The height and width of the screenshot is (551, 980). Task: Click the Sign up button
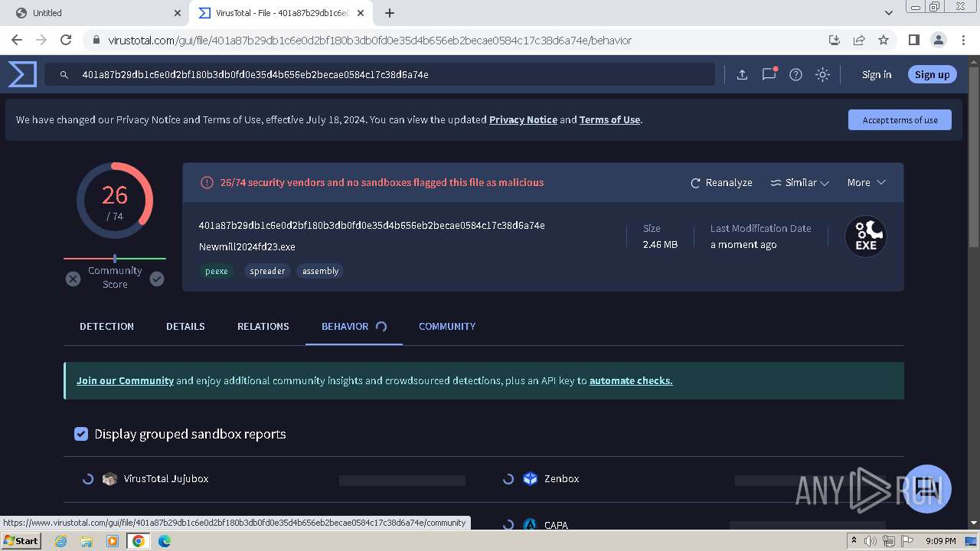[x=932, y=74]
